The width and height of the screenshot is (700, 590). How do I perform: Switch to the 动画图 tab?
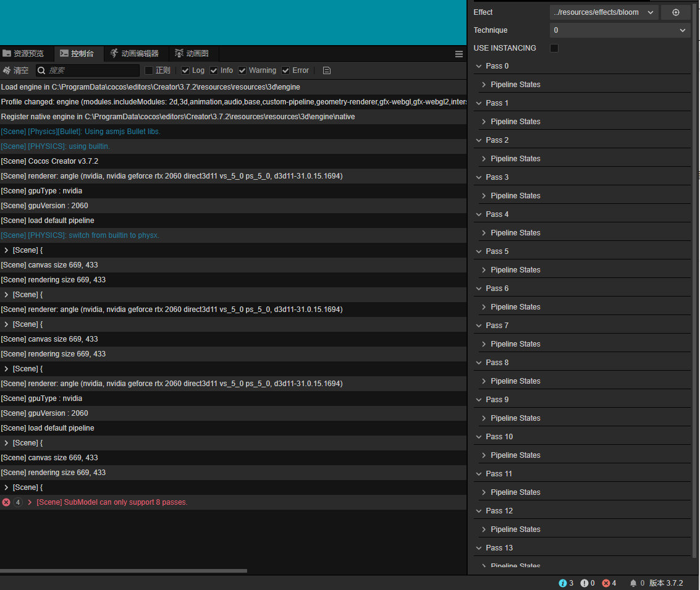192,54
